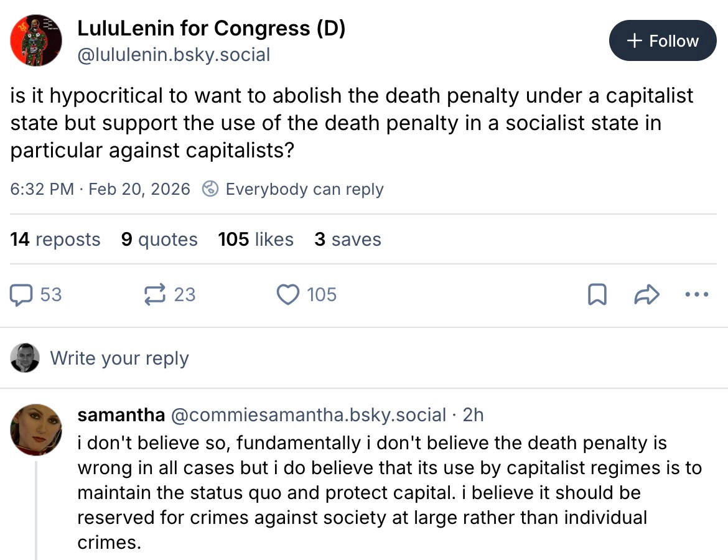This screenshot has height=560, width=728.
Task: Click the globe icon beside Everybody can reply
Action: click(210, 189)
